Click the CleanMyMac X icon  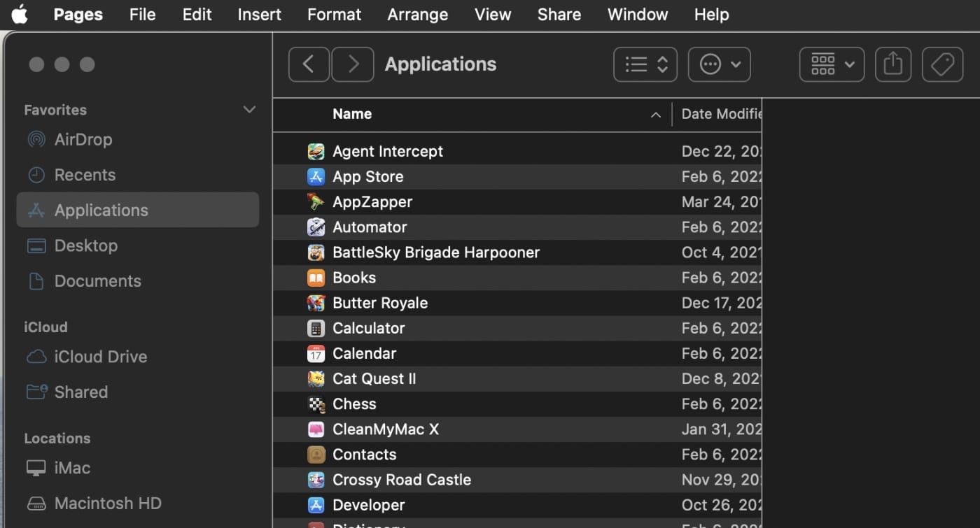[316, 429]
